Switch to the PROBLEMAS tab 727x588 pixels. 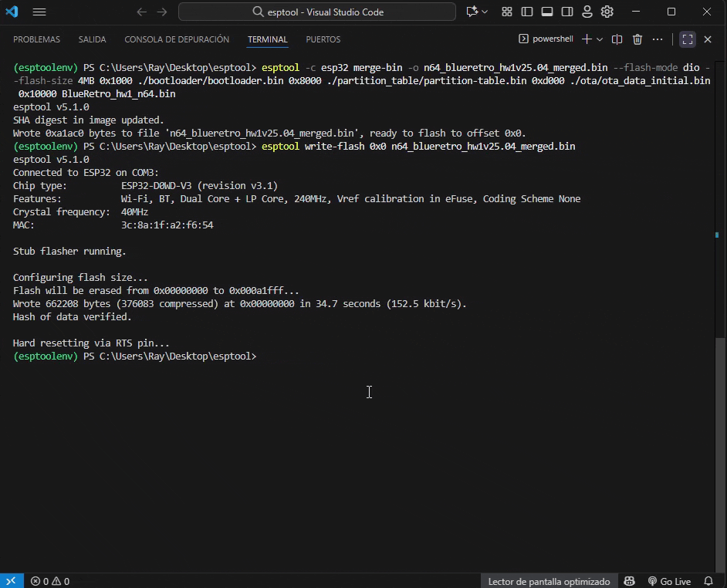click(36, 39)
